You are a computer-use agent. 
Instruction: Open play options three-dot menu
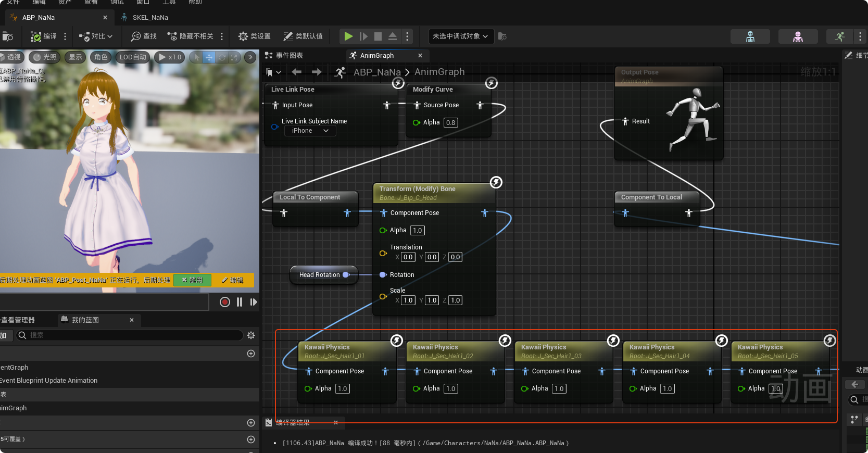(407, 36)
